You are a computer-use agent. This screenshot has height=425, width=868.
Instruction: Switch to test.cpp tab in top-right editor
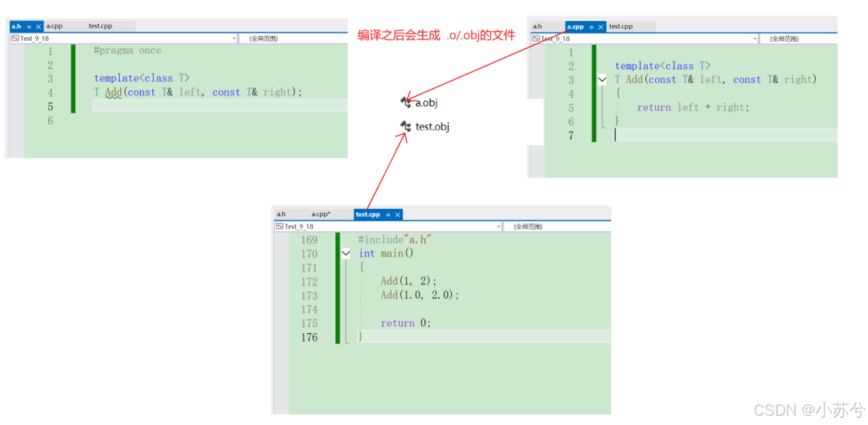coord(621,26)
